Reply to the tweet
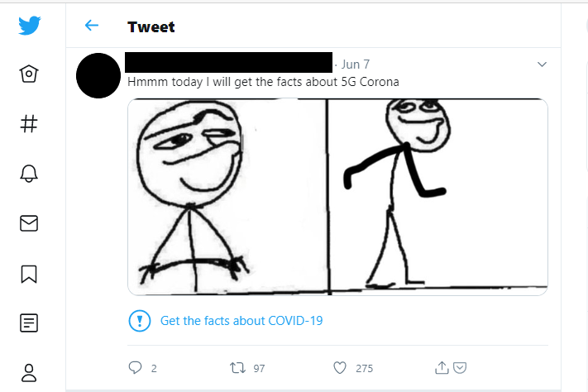Screen dimensions: 588x392 click(x=135, y=368)
